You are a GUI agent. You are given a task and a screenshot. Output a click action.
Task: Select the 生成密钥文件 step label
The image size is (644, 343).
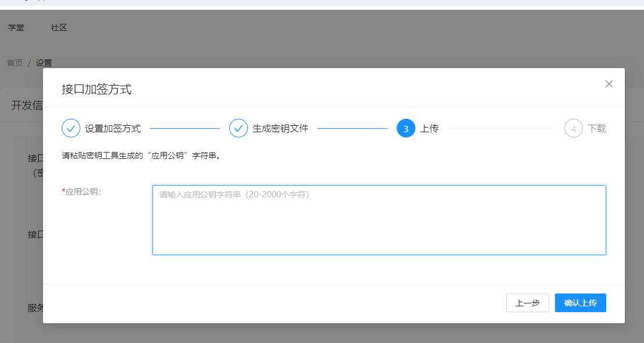pos(280,129)
